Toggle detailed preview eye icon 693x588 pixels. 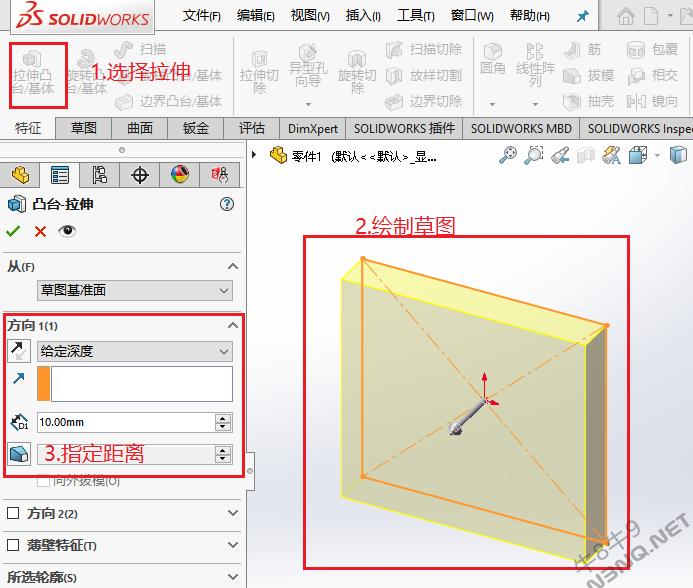[67, 231]
